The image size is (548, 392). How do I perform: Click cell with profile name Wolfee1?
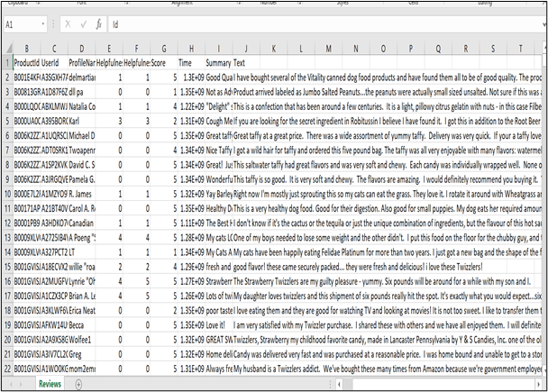(x=81, y=340)
